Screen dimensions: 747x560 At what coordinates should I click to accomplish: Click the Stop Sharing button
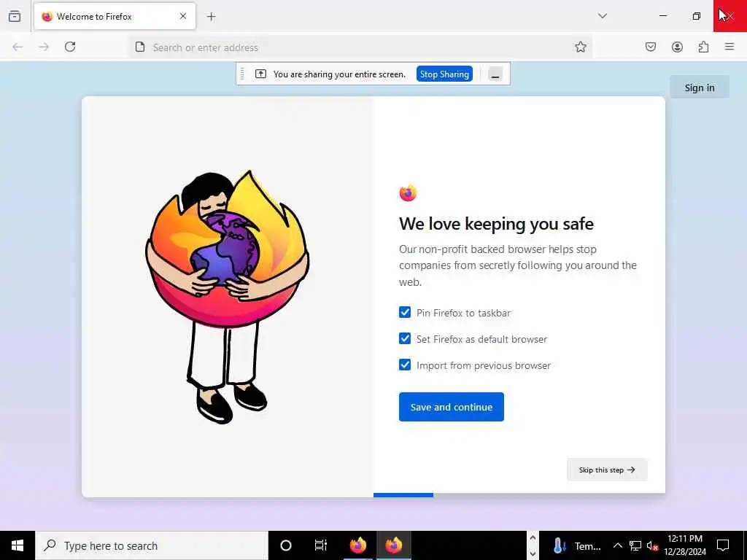[x=444, y=74]
